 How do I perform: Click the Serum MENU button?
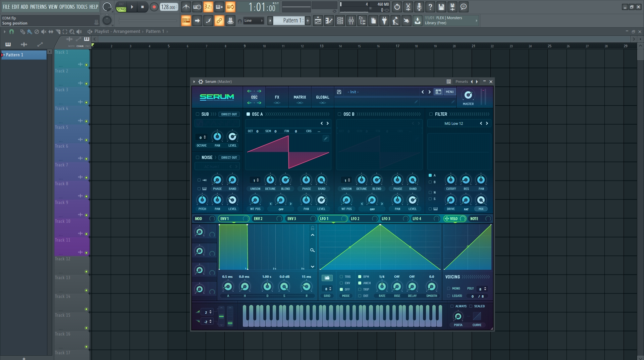[x=450, y=92]
